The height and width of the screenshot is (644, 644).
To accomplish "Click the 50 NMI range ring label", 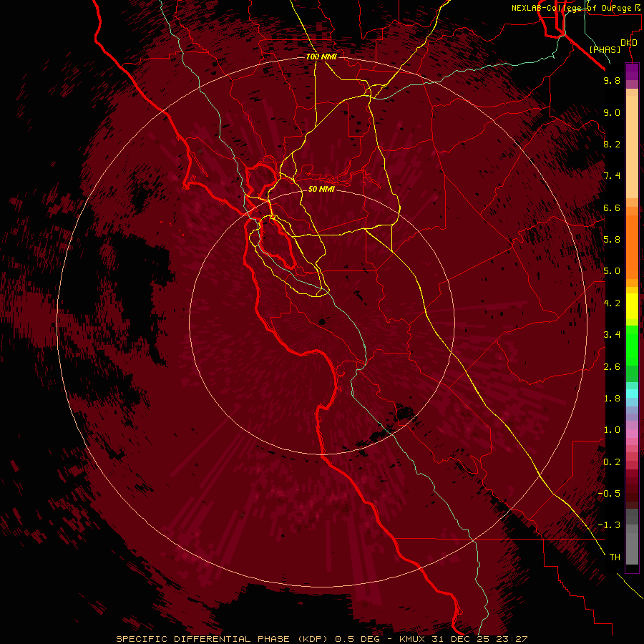I will (x=321, y=189).
